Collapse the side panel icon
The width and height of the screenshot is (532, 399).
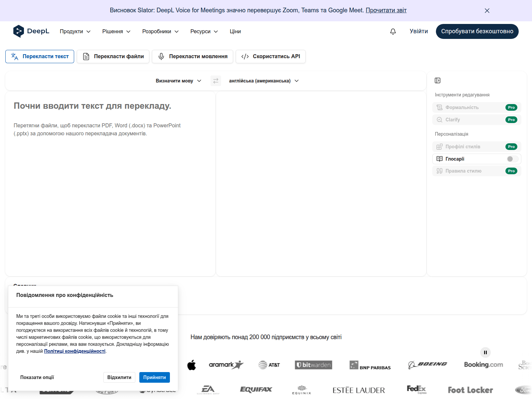click(x=438, y=80)
